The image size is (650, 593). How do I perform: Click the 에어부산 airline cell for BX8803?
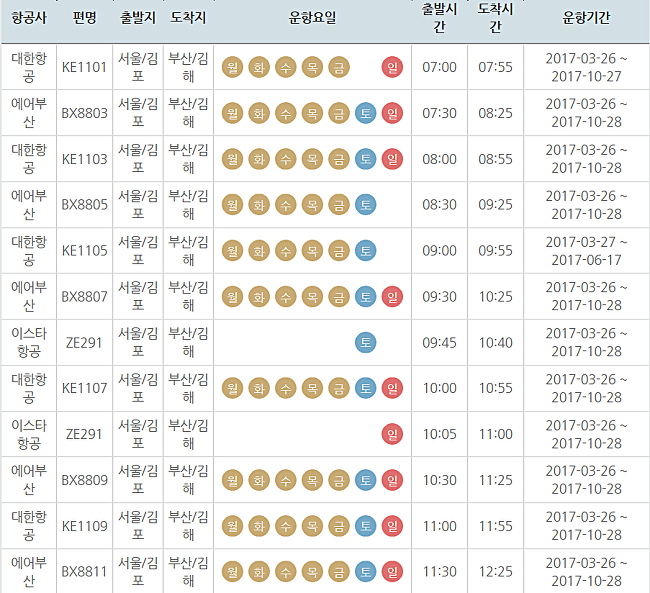pyautogui.click(x=29, y=113)
